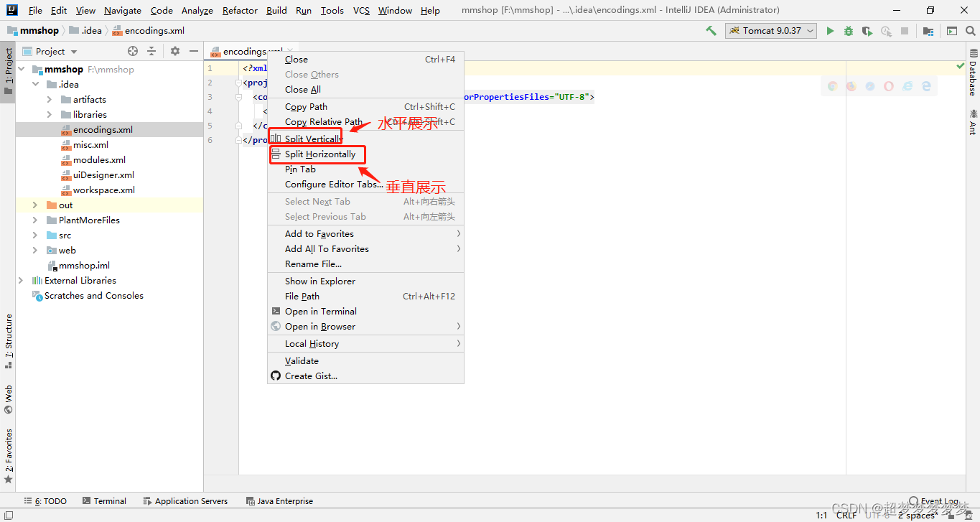980x522 pixels.
Task: Open the Event Log in status bar
Action: pyautogui.click(x=933, y=501)
